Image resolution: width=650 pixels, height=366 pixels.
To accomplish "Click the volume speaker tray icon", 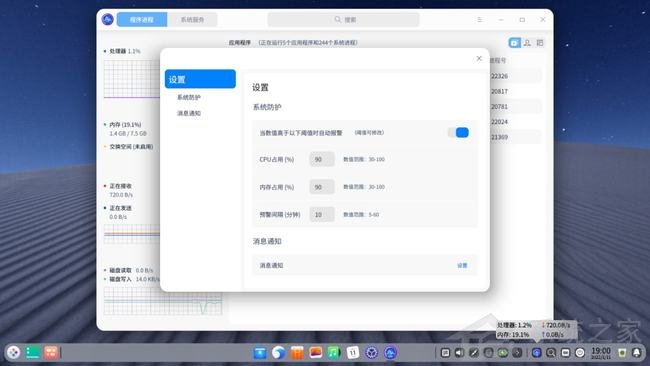I will pyautogui.click(x=459, y=353).
